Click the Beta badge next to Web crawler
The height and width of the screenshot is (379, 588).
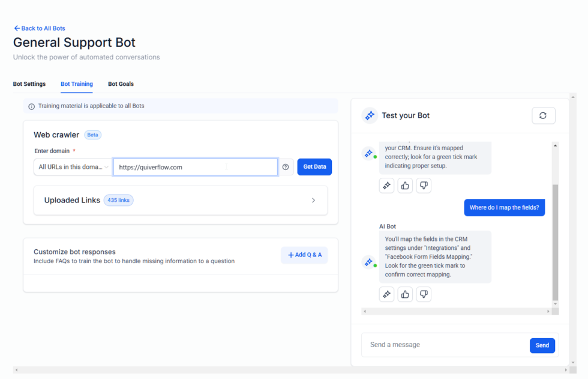pyautogui.click(x=92, y=135)
